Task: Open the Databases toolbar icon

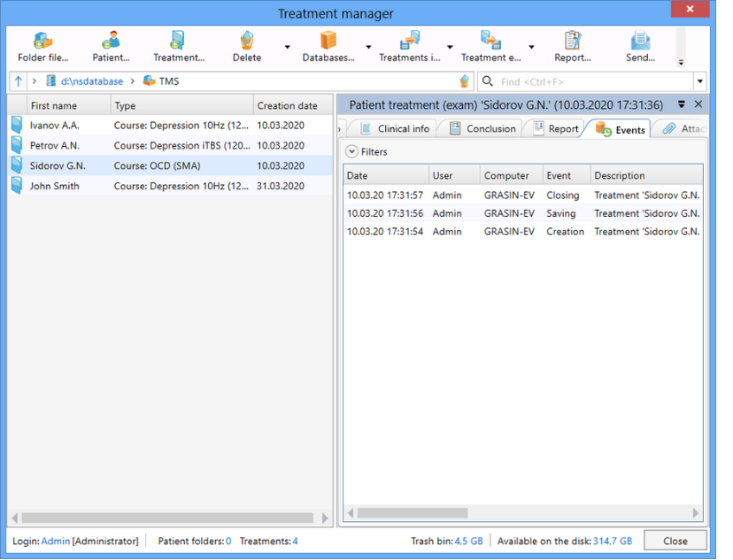Action: click(x=328, y=41)
